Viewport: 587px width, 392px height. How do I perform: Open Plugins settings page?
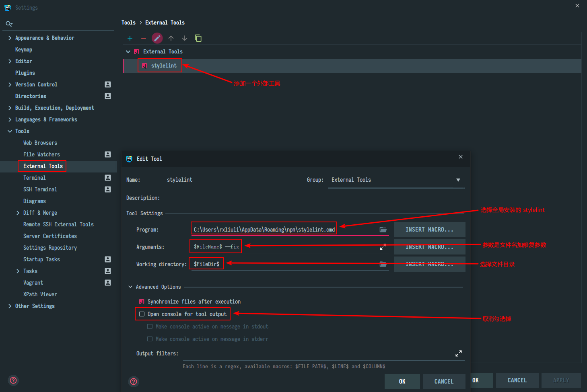tap(25, 73)
